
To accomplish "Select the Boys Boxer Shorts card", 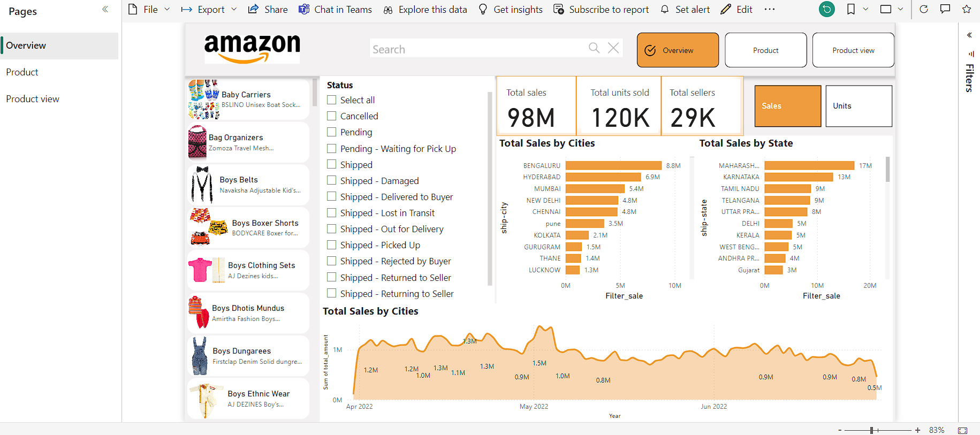I will click(x=249, y=227).
